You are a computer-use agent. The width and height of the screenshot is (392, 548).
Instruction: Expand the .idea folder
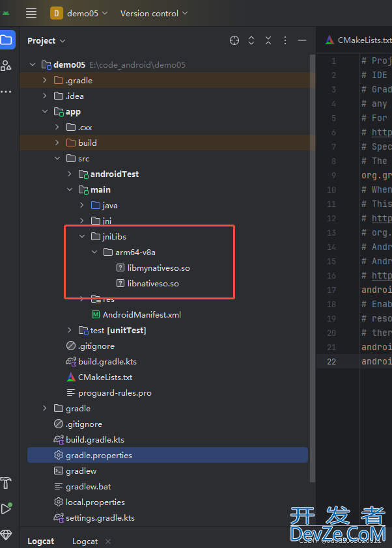tap(45, 96)
